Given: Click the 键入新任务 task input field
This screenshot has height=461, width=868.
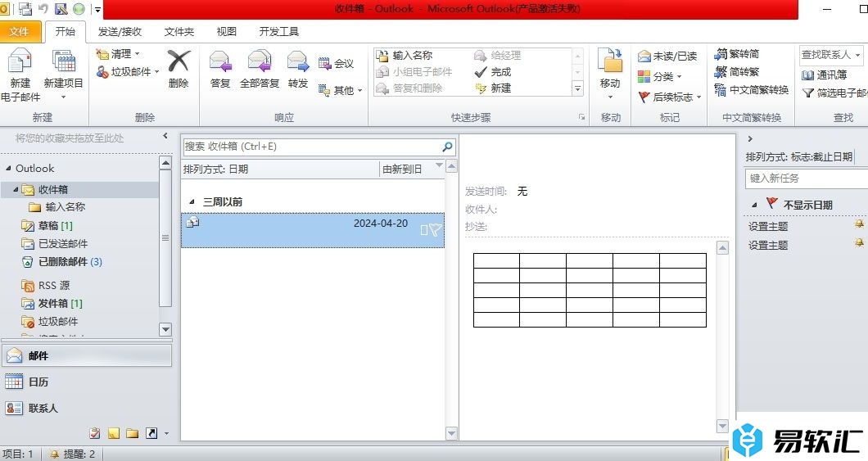Looking at the screenshot, I should 807,179.
